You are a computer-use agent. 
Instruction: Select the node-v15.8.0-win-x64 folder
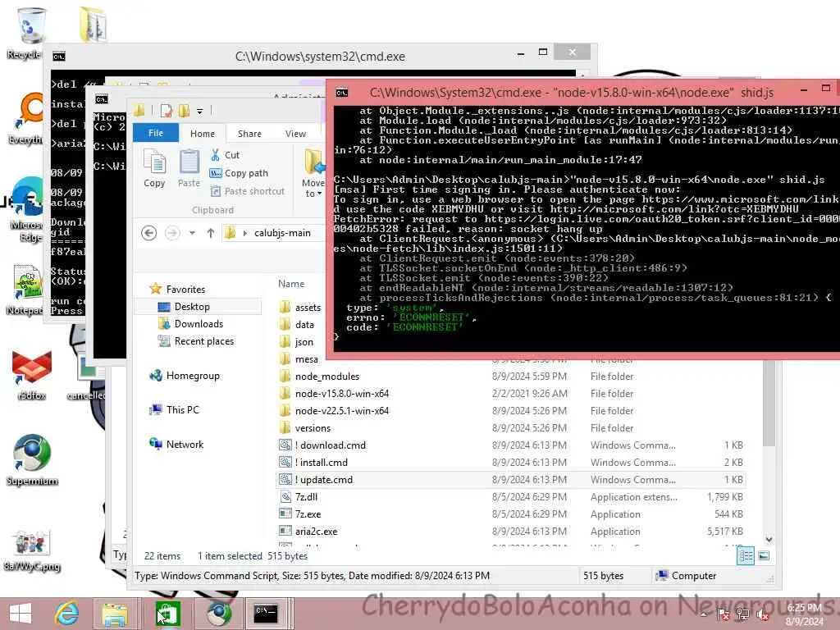[335, 393]
